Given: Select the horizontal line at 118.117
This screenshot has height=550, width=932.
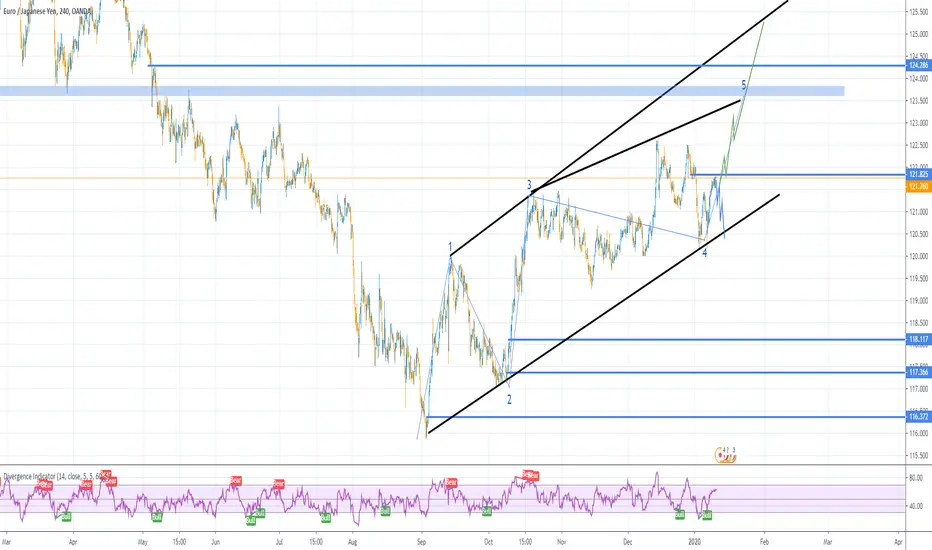Looking at the screenshot, I should (x=706, y=340).
